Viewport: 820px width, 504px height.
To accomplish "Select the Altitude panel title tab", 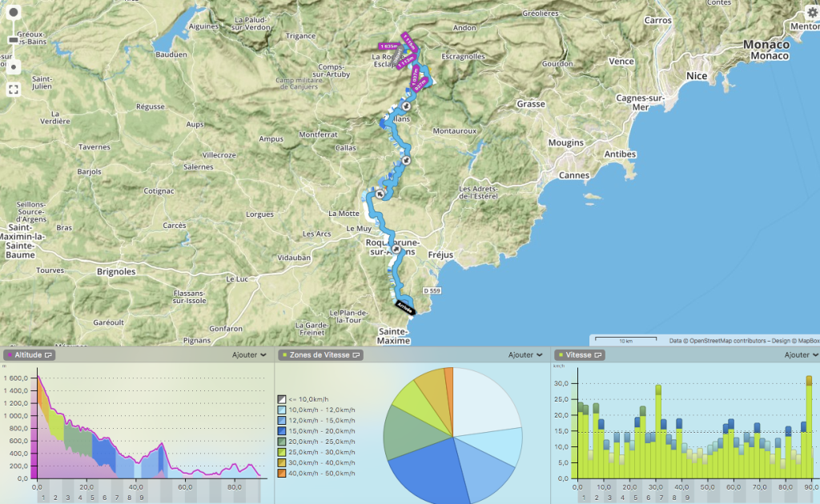I will (27, 354).
